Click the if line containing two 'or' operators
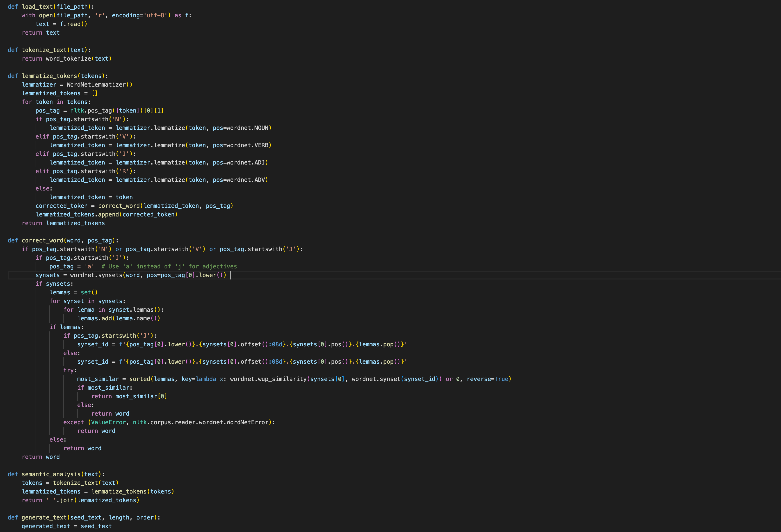This screenshot has width=781, height=532. click(162, 249)
